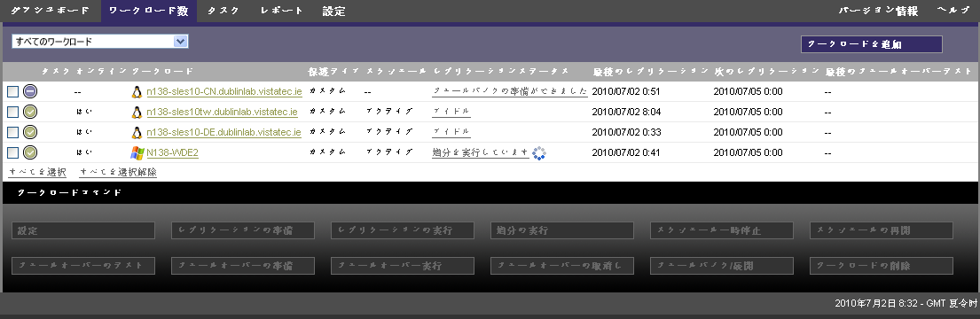Click timestamp 2010年7月2日 8:32 in footer
The width and height of the screenshot is (980, 319).
point(876,303)
